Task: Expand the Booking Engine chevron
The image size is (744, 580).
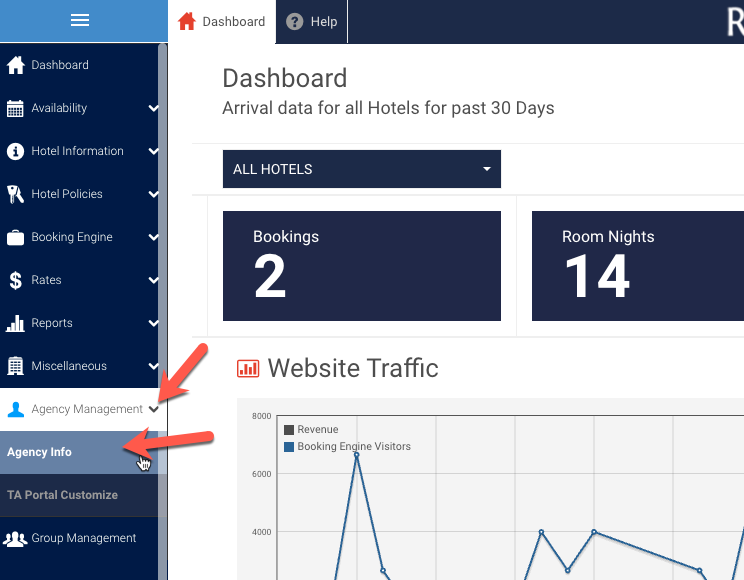Action: coord(153,237)
